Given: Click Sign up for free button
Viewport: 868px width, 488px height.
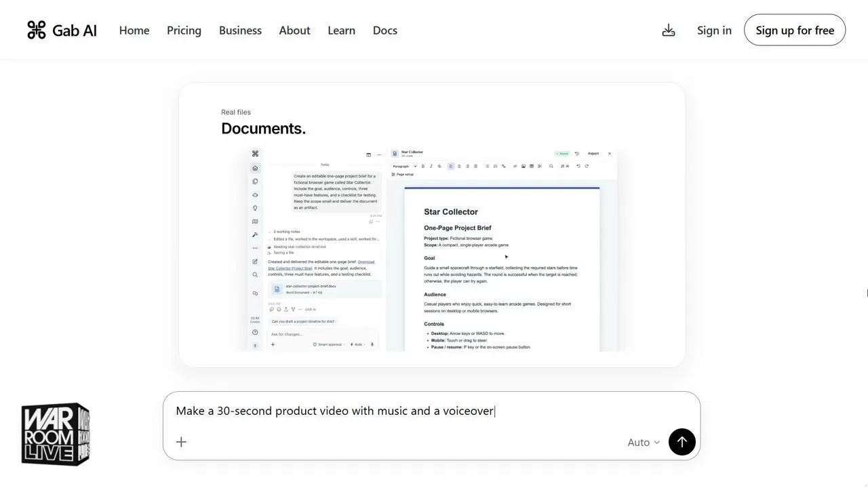Looking at the screenshot, I should coord(795,30).
